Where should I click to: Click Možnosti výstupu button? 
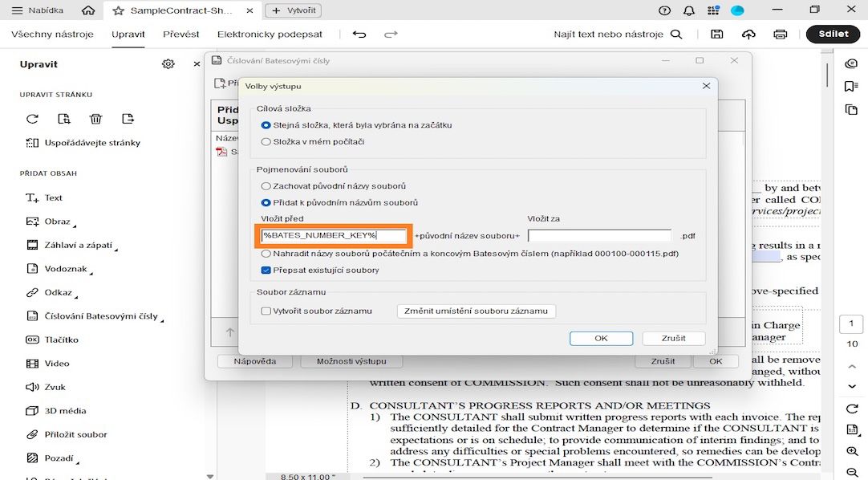point(351,361)
